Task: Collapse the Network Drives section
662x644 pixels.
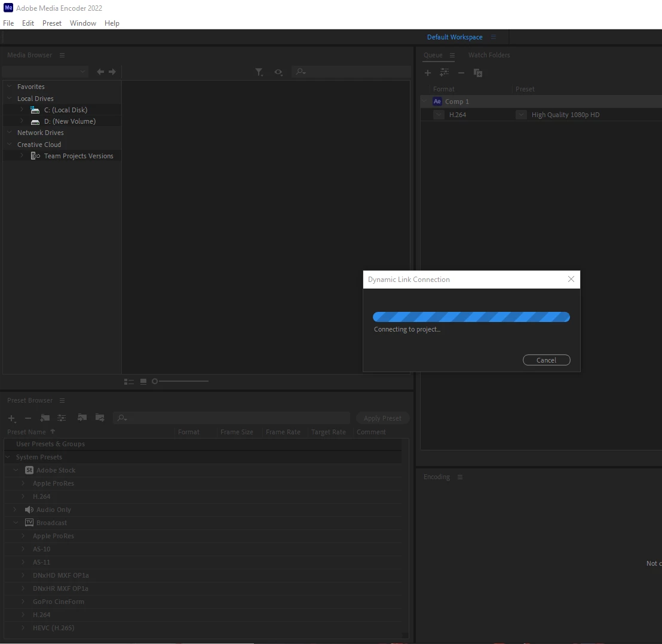Action: pos(10,132)
